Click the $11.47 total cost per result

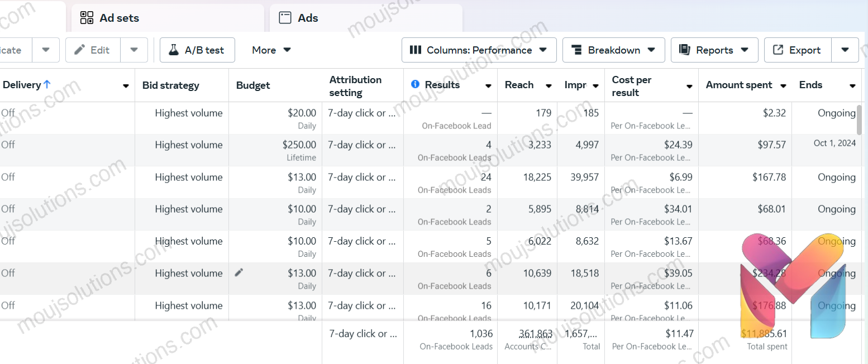click(679, 334)
